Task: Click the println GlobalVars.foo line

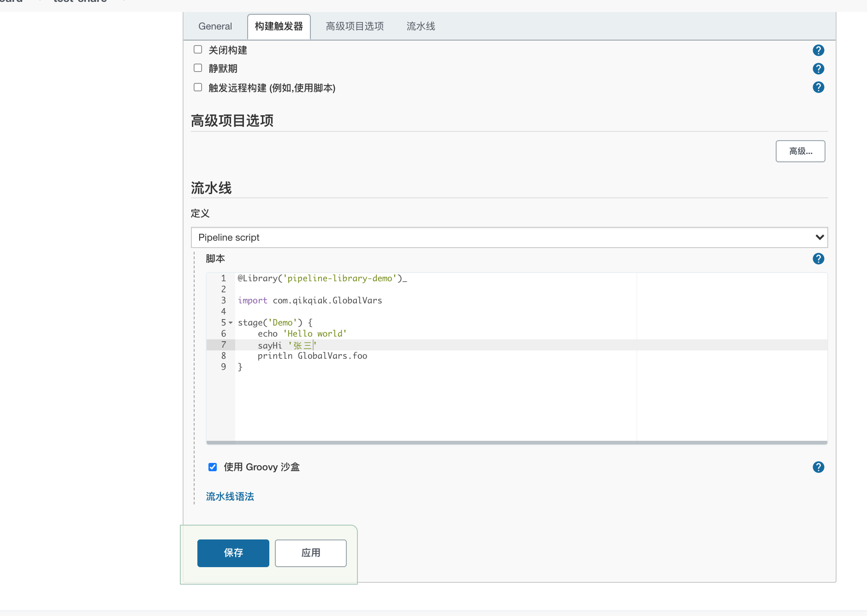Action: click(x=312, y=356)
